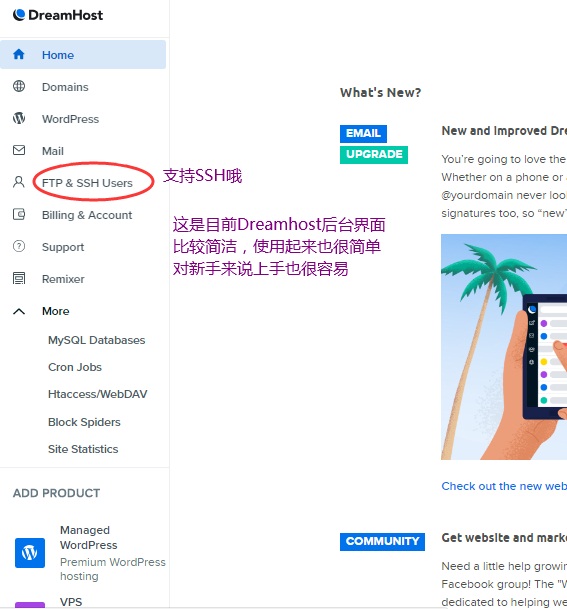The width and height of the screenshot is (567, 609).
Task: Open the Mail envelope icon
Action: point(19,150)
